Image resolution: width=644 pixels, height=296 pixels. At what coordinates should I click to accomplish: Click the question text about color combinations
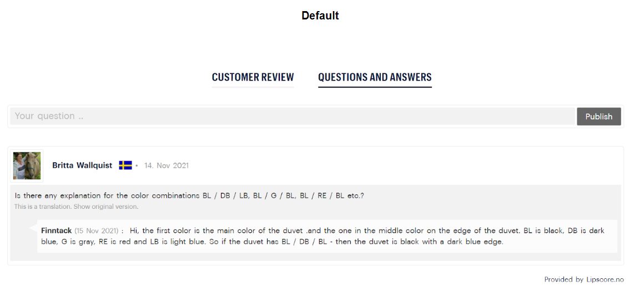pyautogui.click(x=189, y=195)
